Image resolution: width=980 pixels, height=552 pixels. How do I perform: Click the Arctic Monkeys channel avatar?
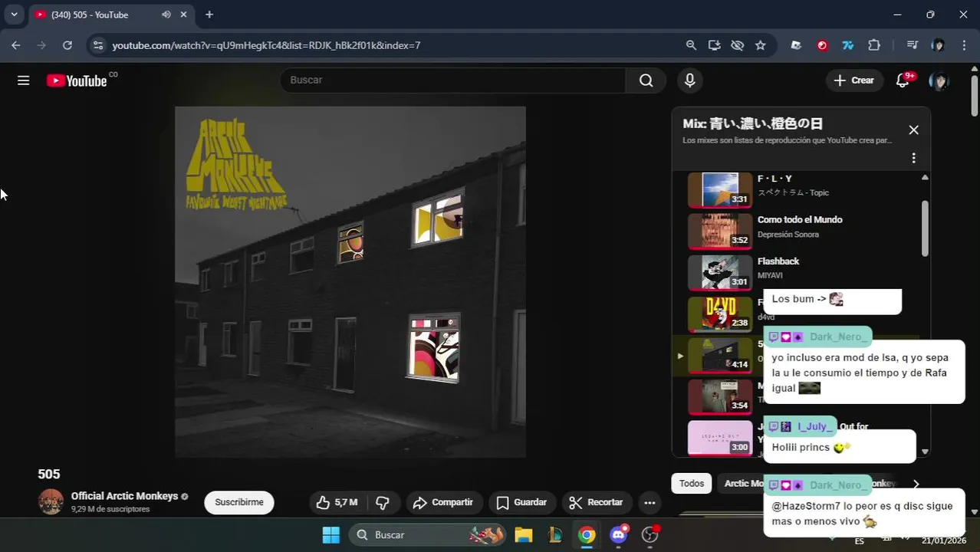51,501
